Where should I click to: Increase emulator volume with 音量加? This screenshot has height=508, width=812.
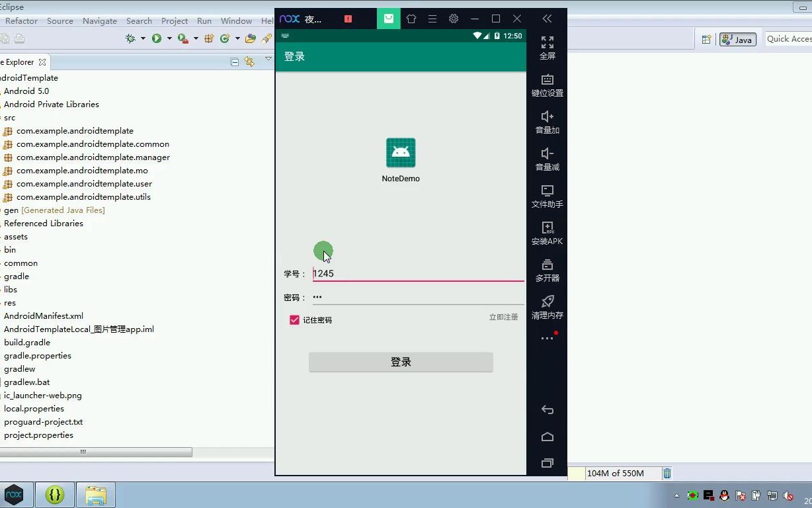click(547, 122)
